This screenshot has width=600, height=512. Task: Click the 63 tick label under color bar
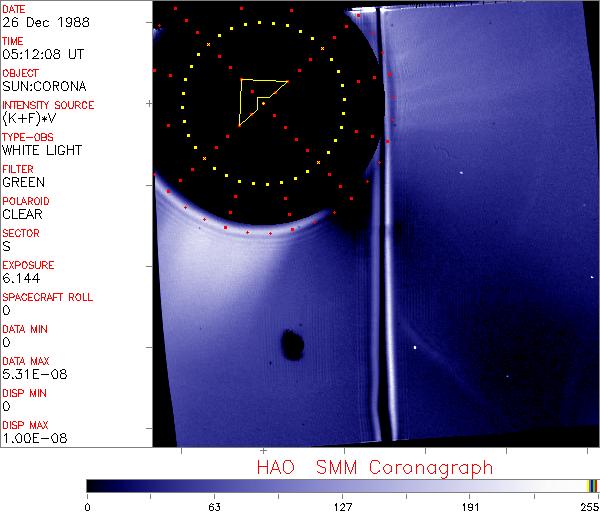(213, 505)
